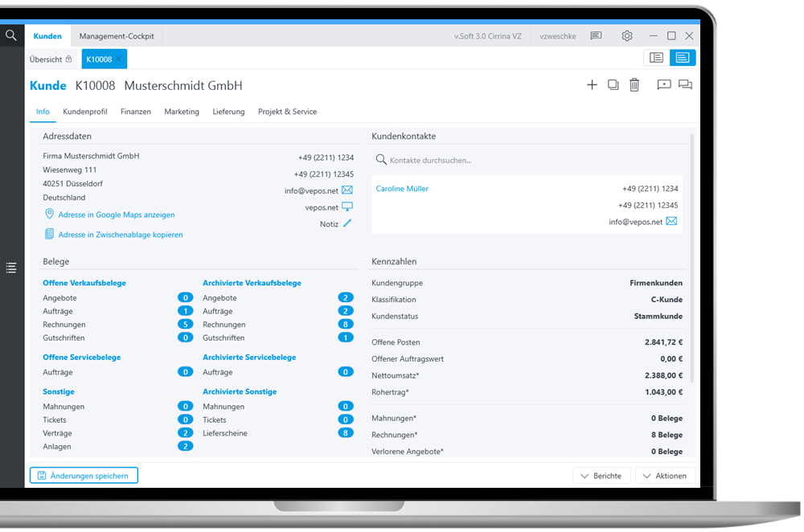Viewport: 804px width, 532px height.
Task: Toggle the detailed view layout button
Action: (x=683, y=58)
